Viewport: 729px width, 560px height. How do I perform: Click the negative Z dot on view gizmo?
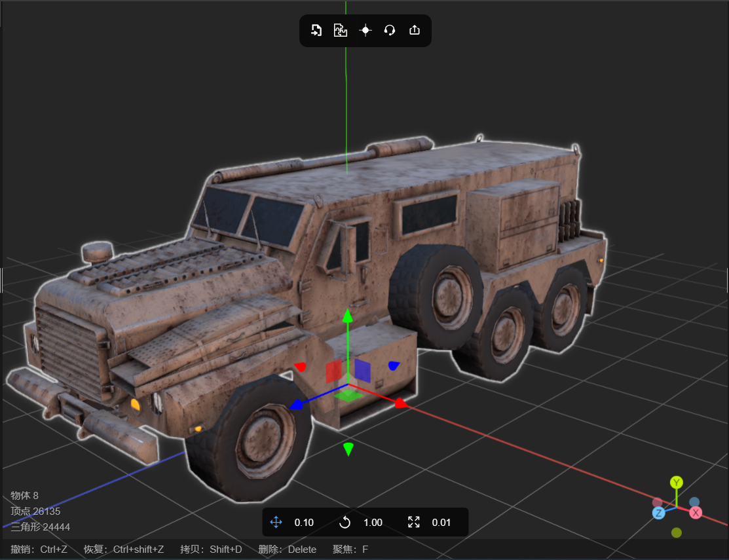click(x=694, y=502)
